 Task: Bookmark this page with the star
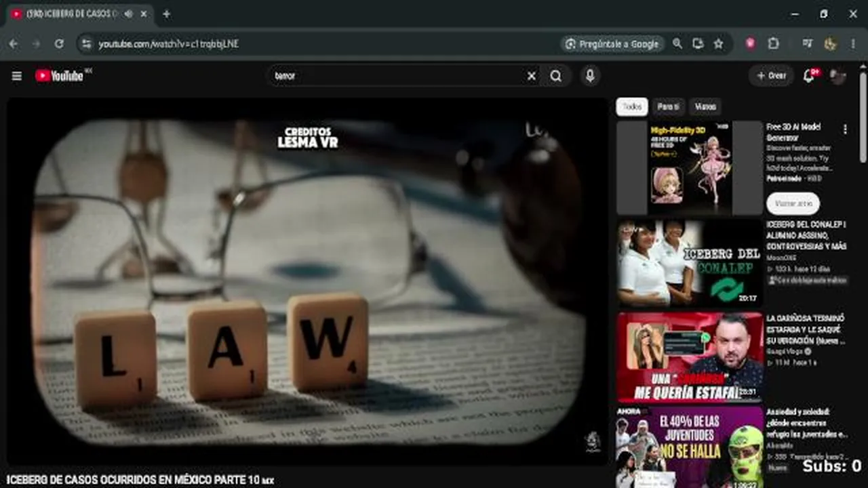[x=718, y=43]
